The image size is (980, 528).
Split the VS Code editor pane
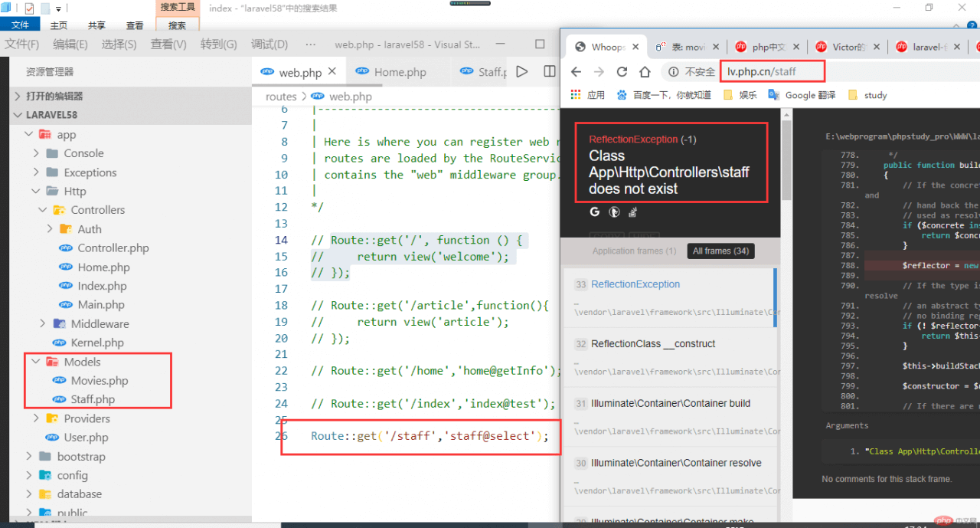tap(549, 71)
